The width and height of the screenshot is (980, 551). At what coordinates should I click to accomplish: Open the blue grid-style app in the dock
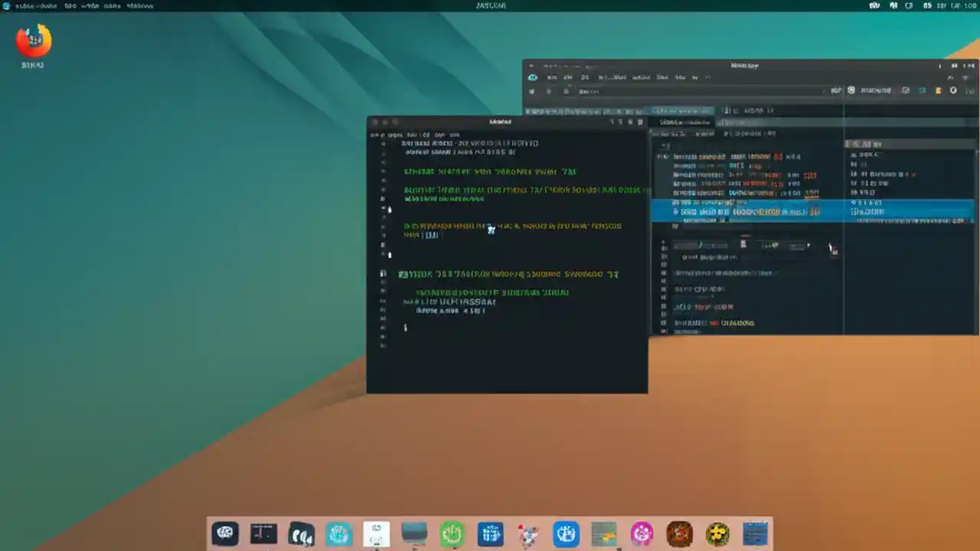coord(491,533)
